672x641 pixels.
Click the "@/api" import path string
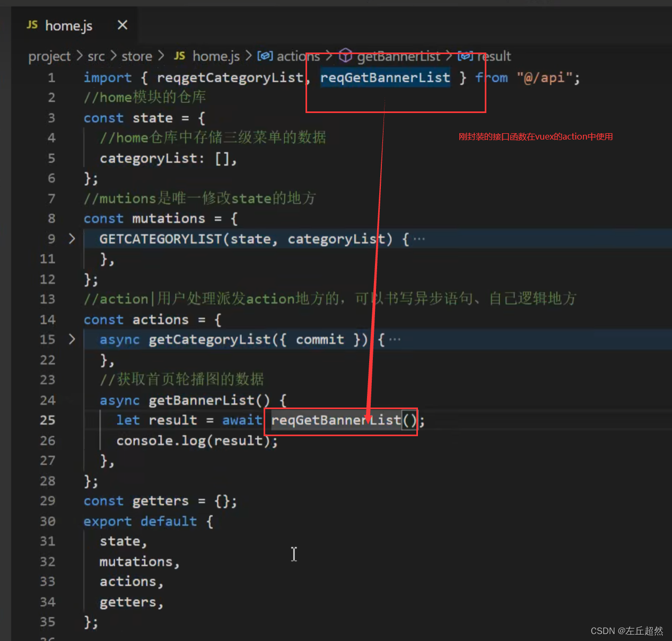545,77
